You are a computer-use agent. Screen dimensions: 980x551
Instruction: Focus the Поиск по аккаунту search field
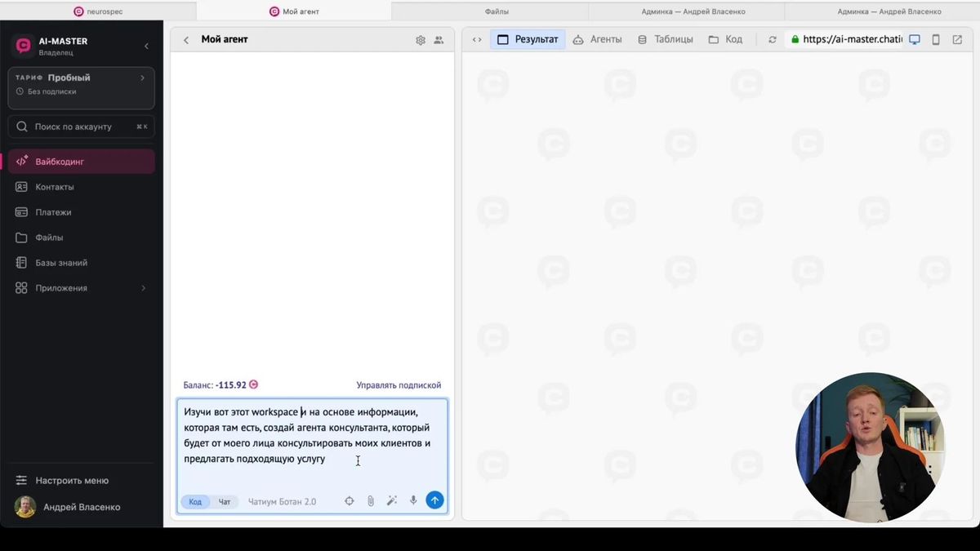81,127
